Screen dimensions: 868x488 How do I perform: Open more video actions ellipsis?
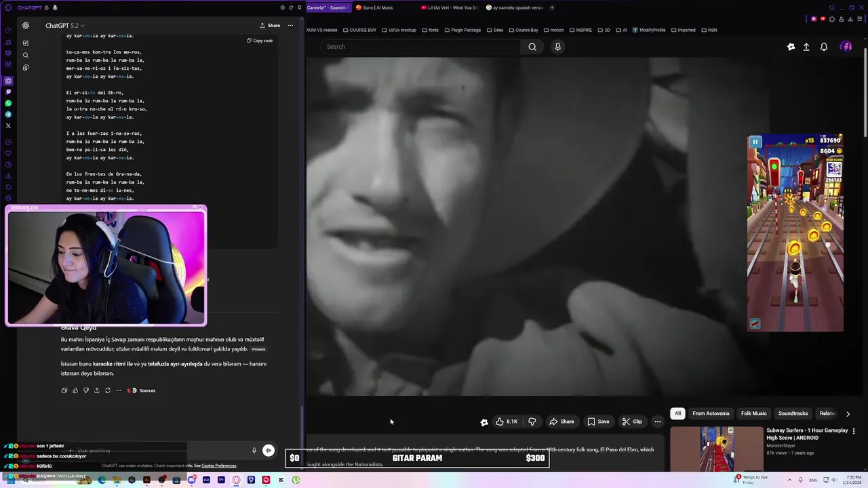tap(657, 422)
